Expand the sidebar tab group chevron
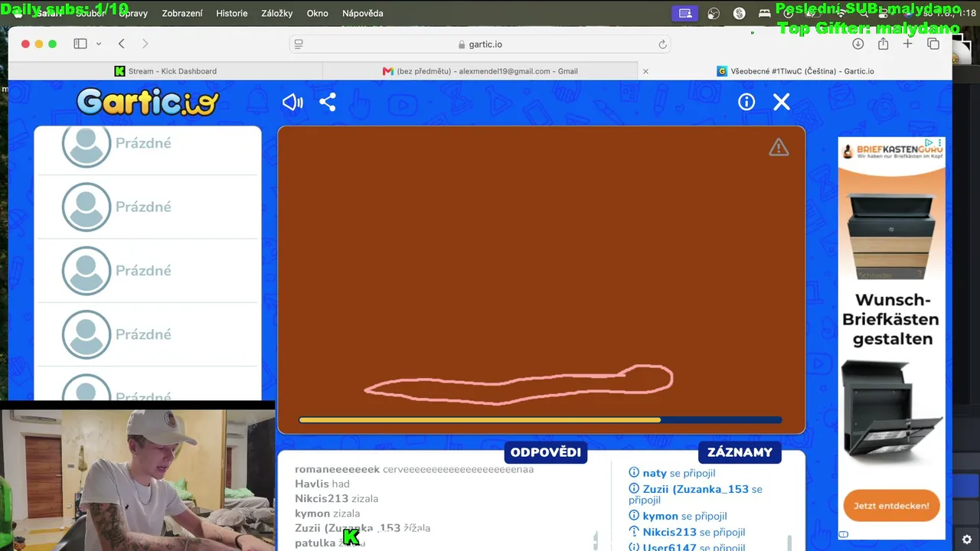This screenshot has width=980, height=551. point(99,44)
